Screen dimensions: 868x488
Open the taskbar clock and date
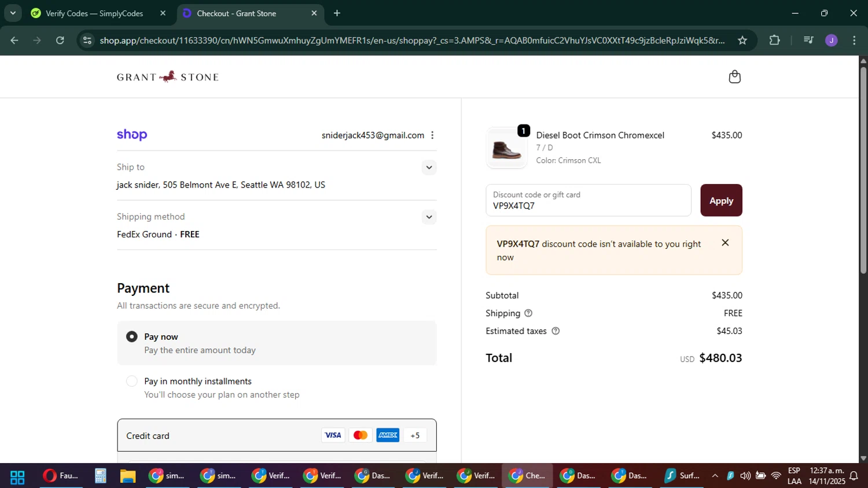[x=827, y=476]
